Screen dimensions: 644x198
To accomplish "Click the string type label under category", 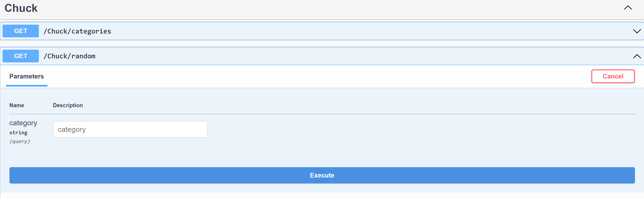I will click(x=18, y=132).
